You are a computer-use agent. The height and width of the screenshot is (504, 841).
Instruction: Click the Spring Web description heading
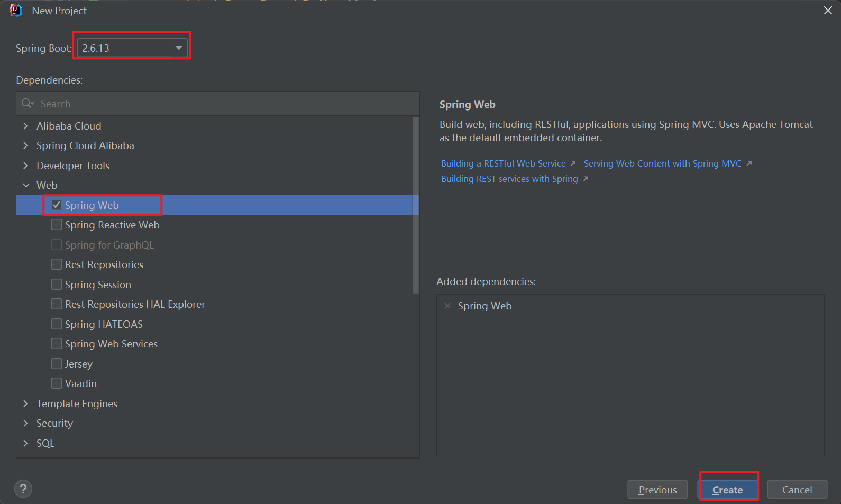[x=468, y=104]
